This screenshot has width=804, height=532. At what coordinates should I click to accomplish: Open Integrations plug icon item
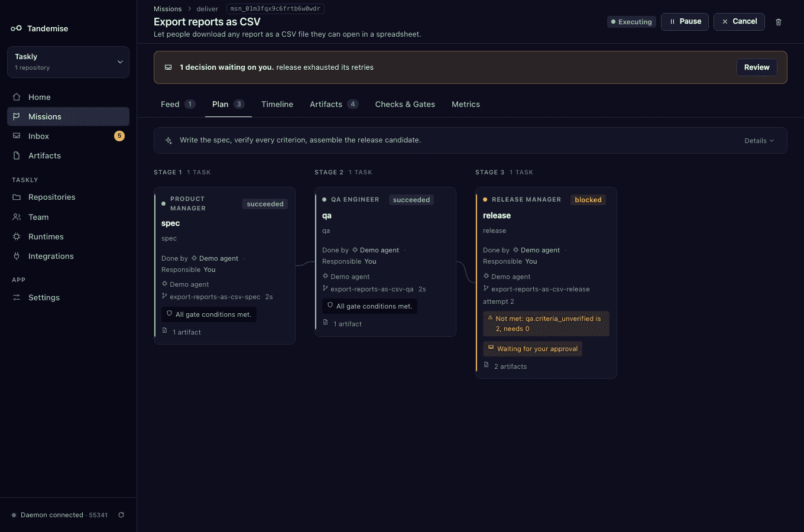pos(68,256)
